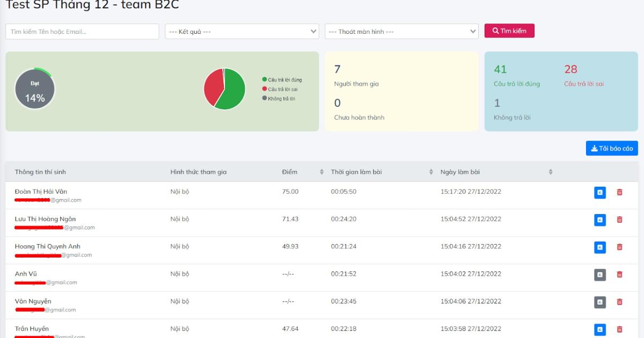Click the download icon on Tải báo cáo
Screen dimensions: 644x338
pos(593,148)
